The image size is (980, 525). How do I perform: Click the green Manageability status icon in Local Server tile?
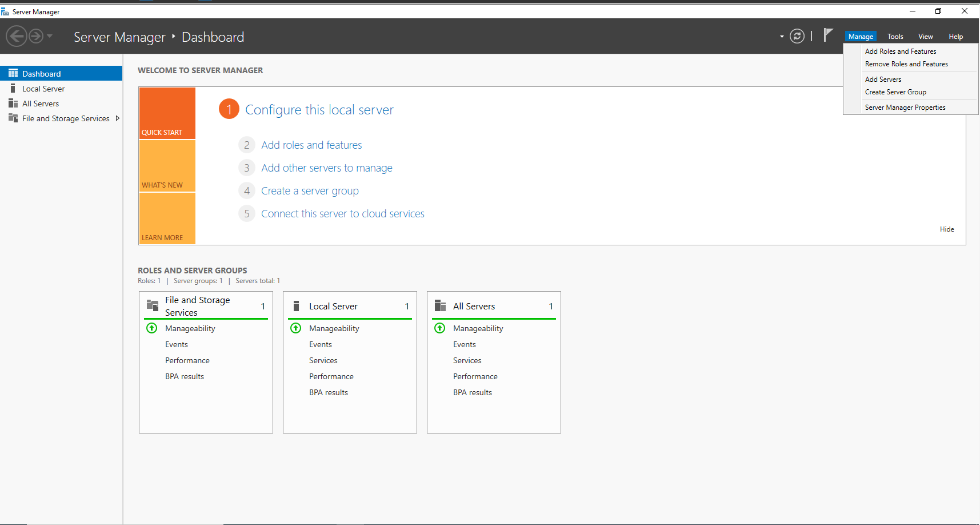click(296, 328)
